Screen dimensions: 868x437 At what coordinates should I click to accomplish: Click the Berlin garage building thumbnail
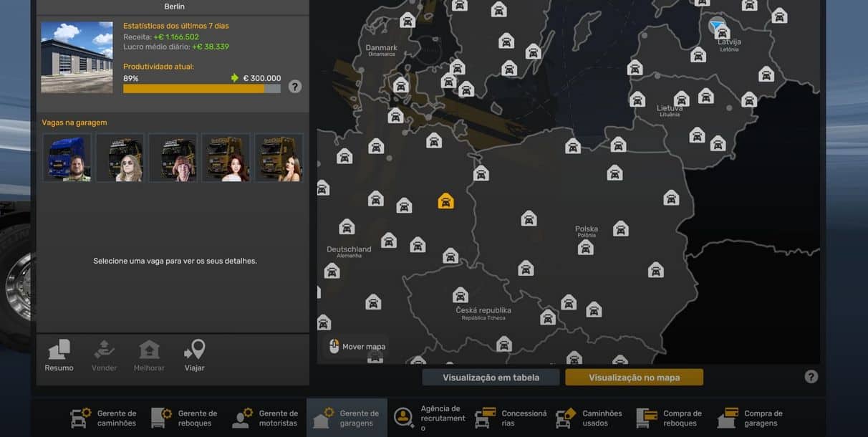pyautogui.click(x=77, y=57)
